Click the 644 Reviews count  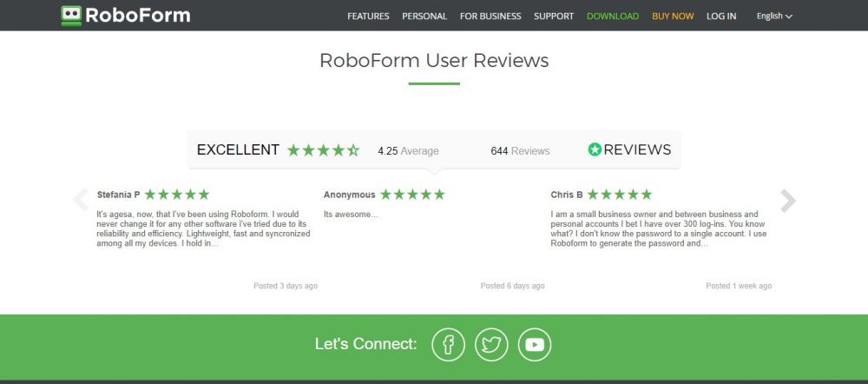click(520, 150)
